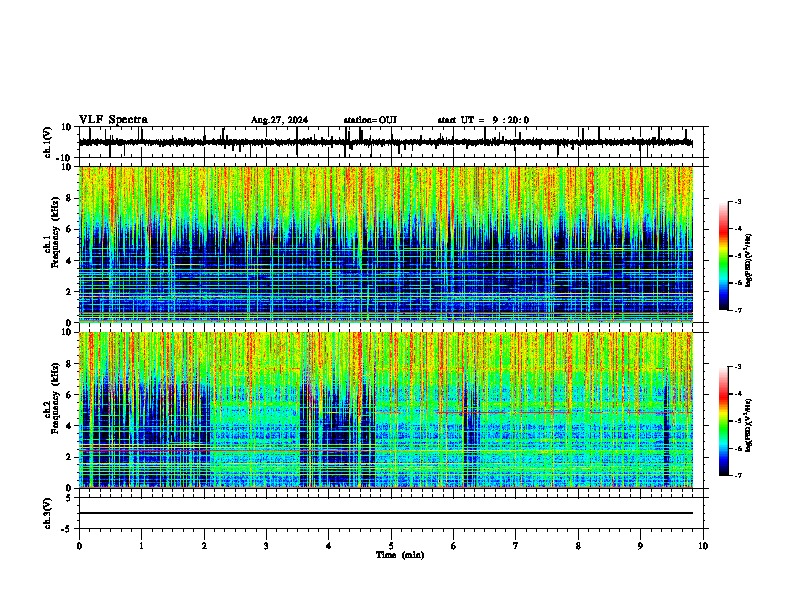Click the "4" kHz tick of ch.1 spectrogram
Screen dimensions: 792x612
(x=70, y=261)
